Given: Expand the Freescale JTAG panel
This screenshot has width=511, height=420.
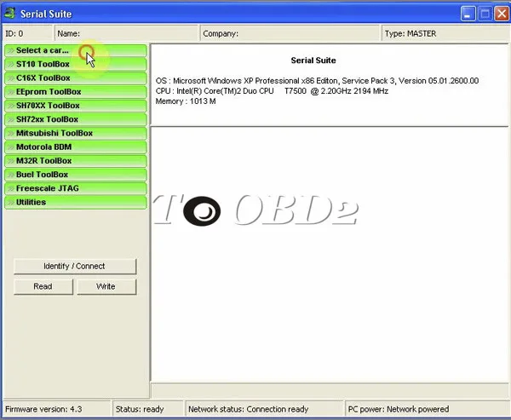Looking at the screenshot, I should (x=76, y=188).
